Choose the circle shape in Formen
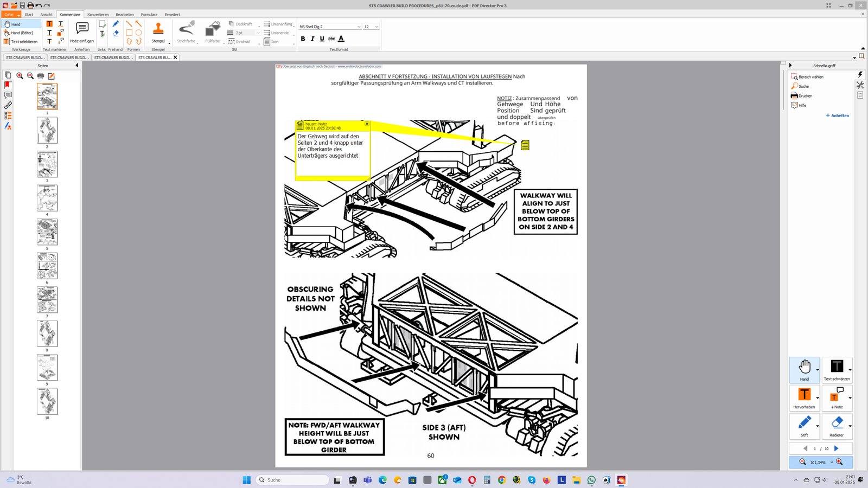This screenshot has width=868, height=488. tap(138, 33)
